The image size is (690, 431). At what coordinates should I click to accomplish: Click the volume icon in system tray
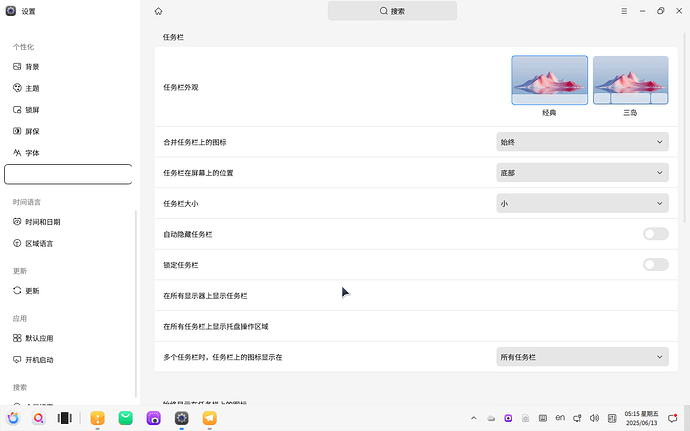tap(594, 418)
